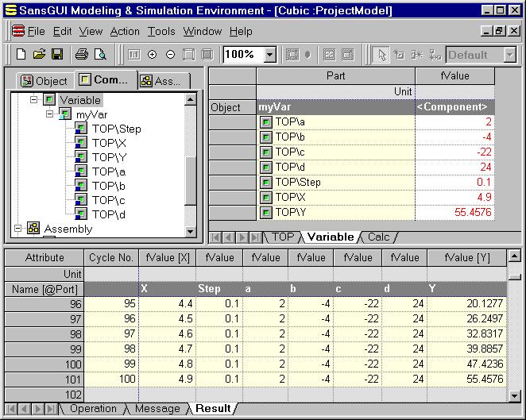Click the zoom in plus icon
This screenshot has width=526, height=420.
[152, 55]
